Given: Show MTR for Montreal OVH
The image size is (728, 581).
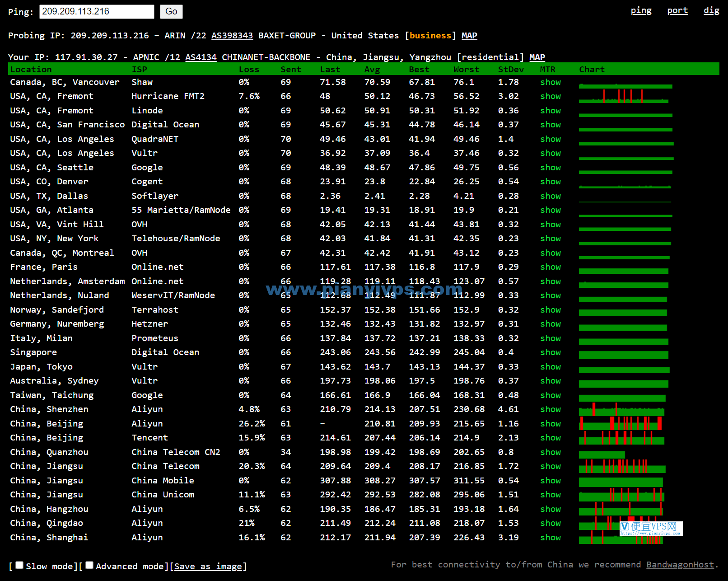Looking at the screenshot, I should coord(551,253).
